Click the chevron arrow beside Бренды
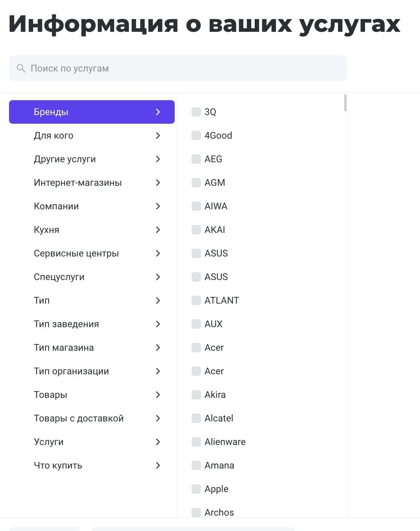The height and width of the screenshot is (531, 420). point(158,112)
